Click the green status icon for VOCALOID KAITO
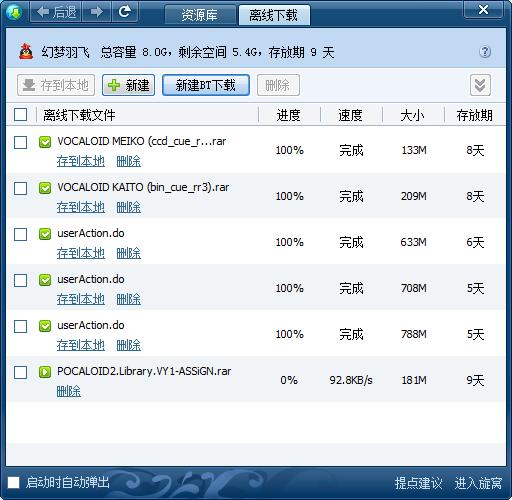Viewport: 512px width, 500px height. (45, 188)
